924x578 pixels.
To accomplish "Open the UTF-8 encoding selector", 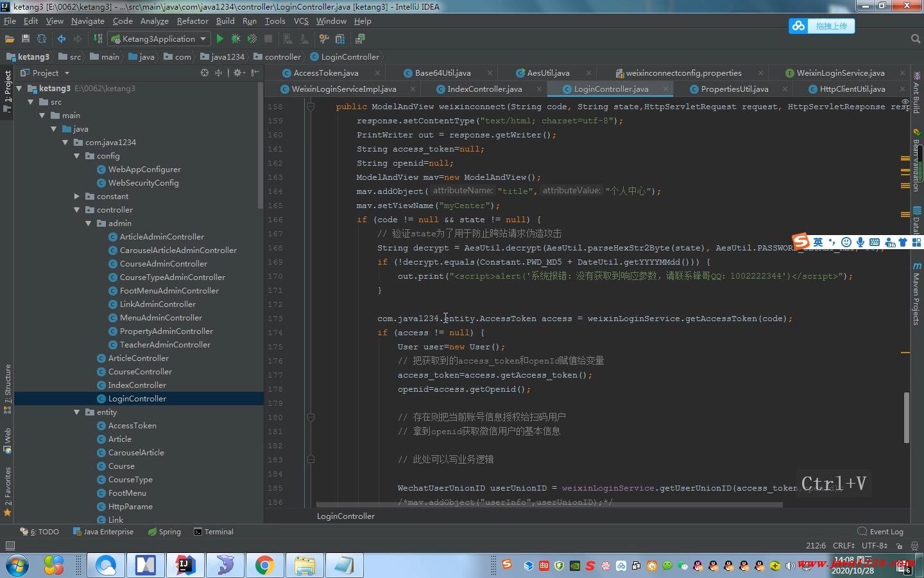I will coord(875,546).
